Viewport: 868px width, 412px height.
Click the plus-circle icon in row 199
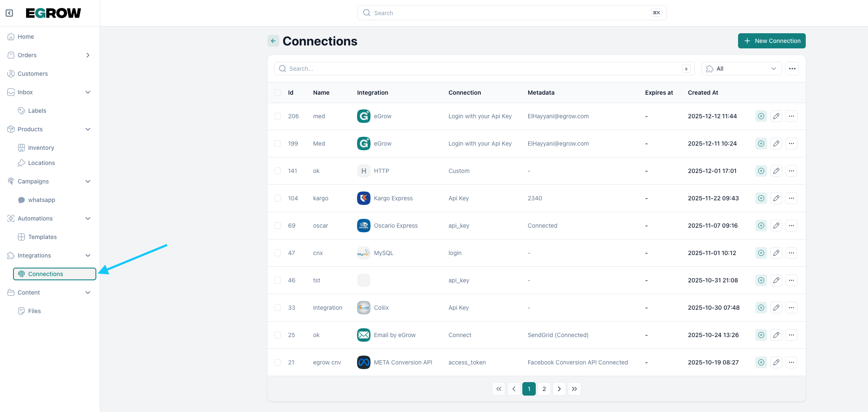coord(761,144)
